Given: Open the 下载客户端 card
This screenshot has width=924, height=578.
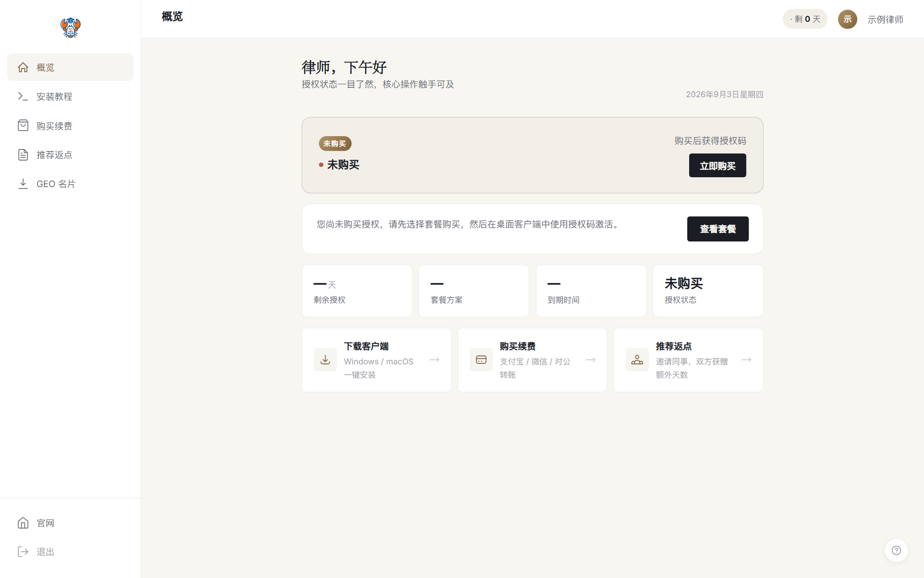Looking at the screenshot, I should click(376, 360).
